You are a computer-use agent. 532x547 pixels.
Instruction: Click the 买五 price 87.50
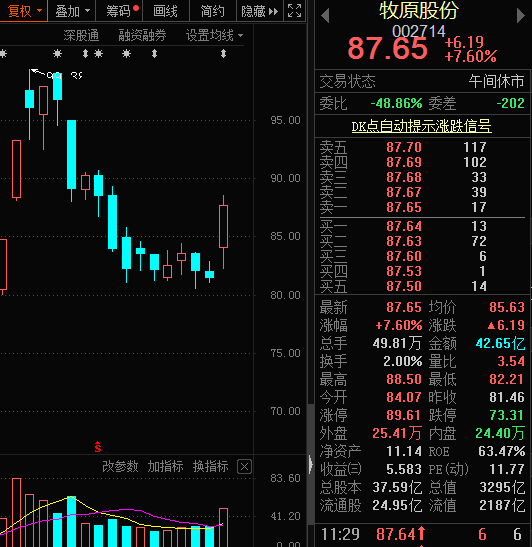click(404, 286)
